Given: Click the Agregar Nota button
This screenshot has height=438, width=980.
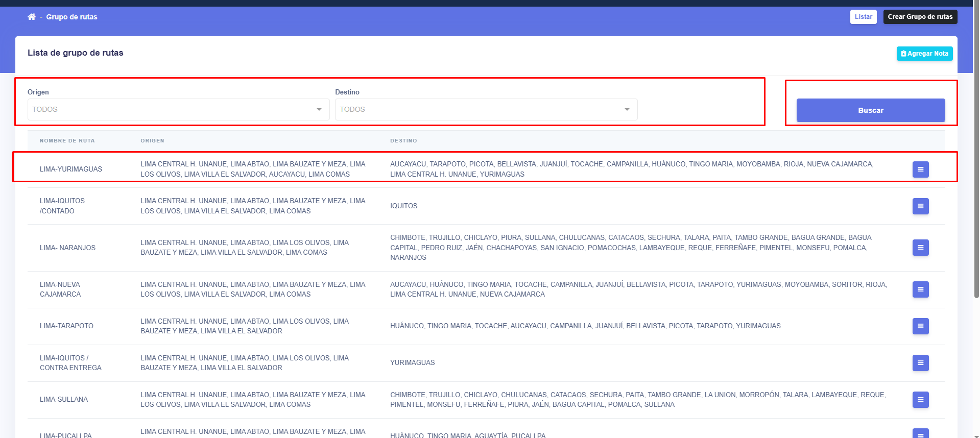Looking at the screenshot, I should [924, 54].
